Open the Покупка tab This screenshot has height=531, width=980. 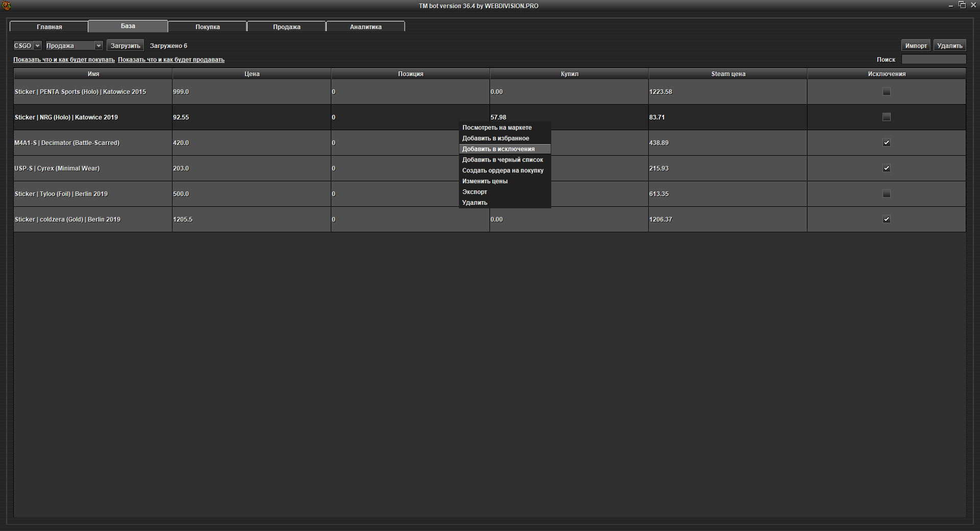click(207, 27)
